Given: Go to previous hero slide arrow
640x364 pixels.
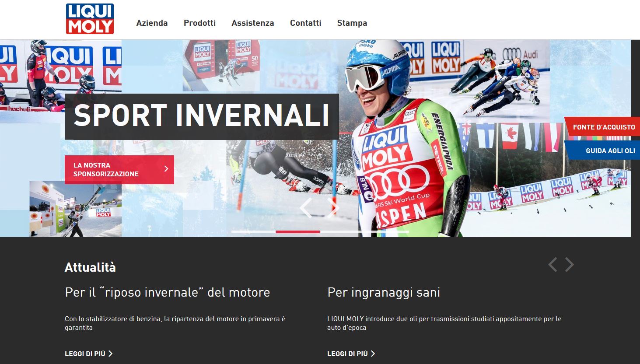Looking at the screenshot, I should coord(306,208).
